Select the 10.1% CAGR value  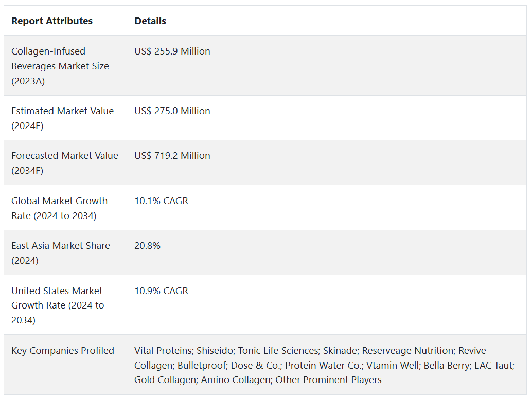coord(162,201)
